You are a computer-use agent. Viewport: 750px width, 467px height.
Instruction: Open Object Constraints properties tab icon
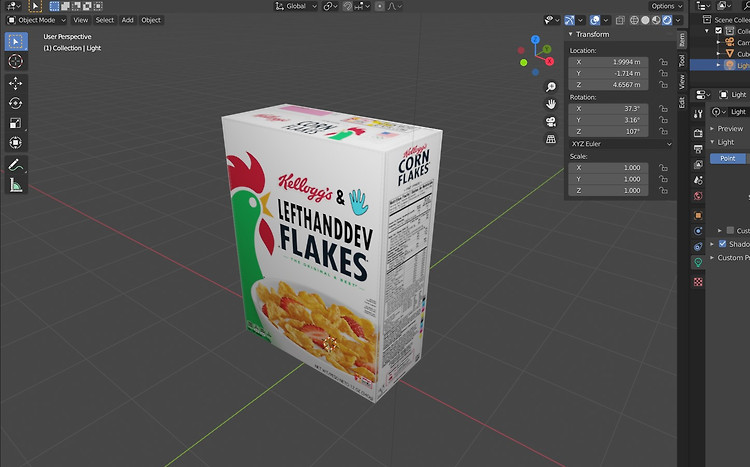tap(698, 246)
